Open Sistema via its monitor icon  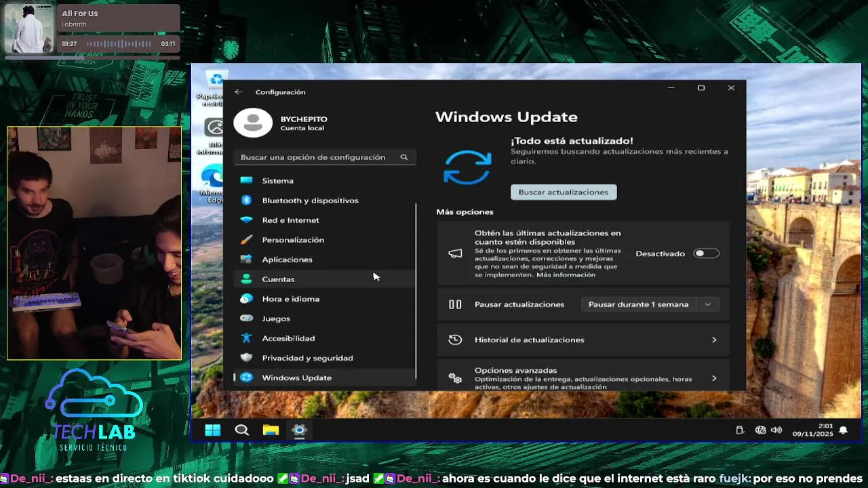click(247, 180)
